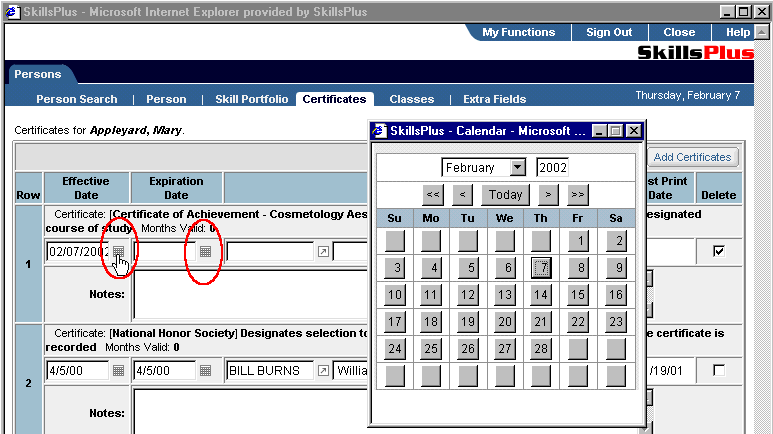Open calendar icon beside 4/5/00 Effective Date
This screenshot has width=773, height=434.
pyautogui.click(x=118, y=370)
